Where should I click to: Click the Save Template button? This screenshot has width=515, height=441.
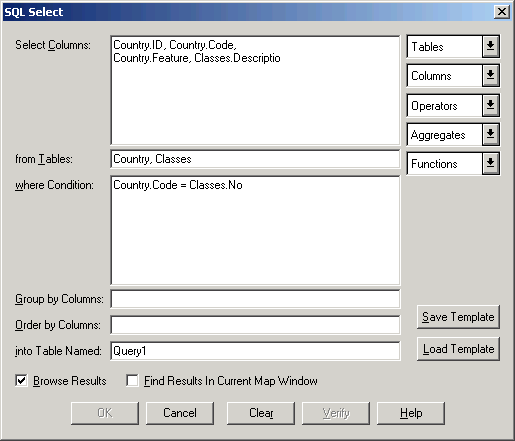tap(458, 317)
